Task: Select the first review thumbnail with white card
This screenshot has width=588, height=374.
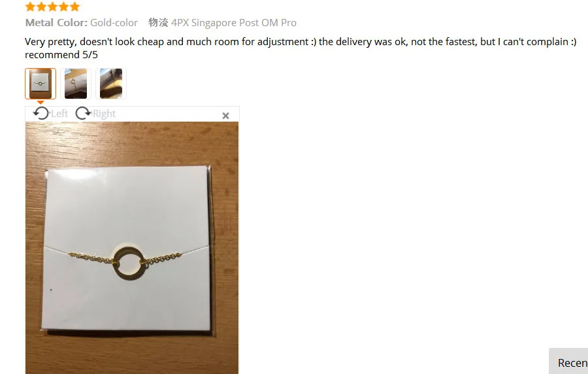Action: point(41,83)
